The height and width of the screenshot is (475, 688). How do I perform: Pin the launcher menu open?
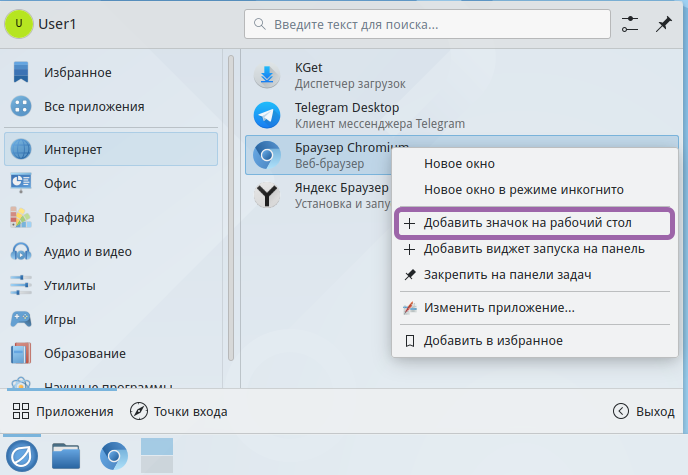tap(663, 25)
